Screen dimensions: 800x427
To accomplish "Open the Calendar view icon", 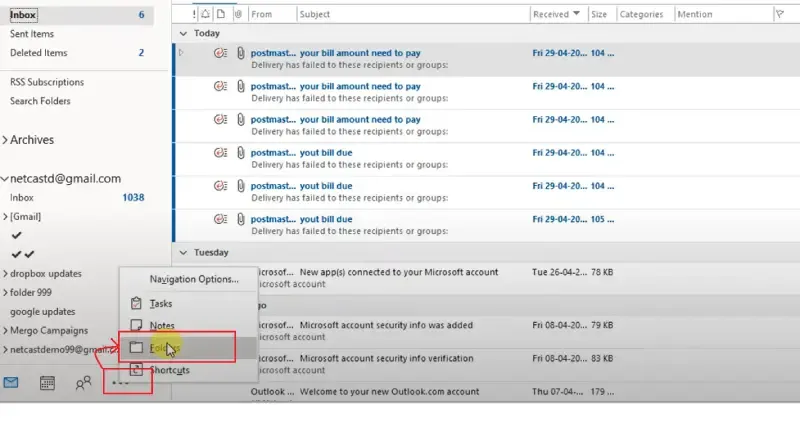I will point(47,383).
